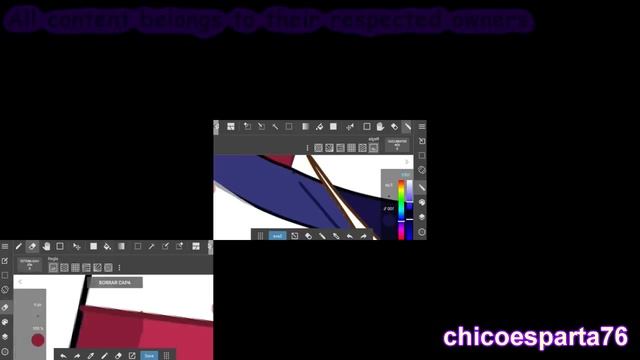Open edit icon in lower-left window sidebar

coord(5,261)
